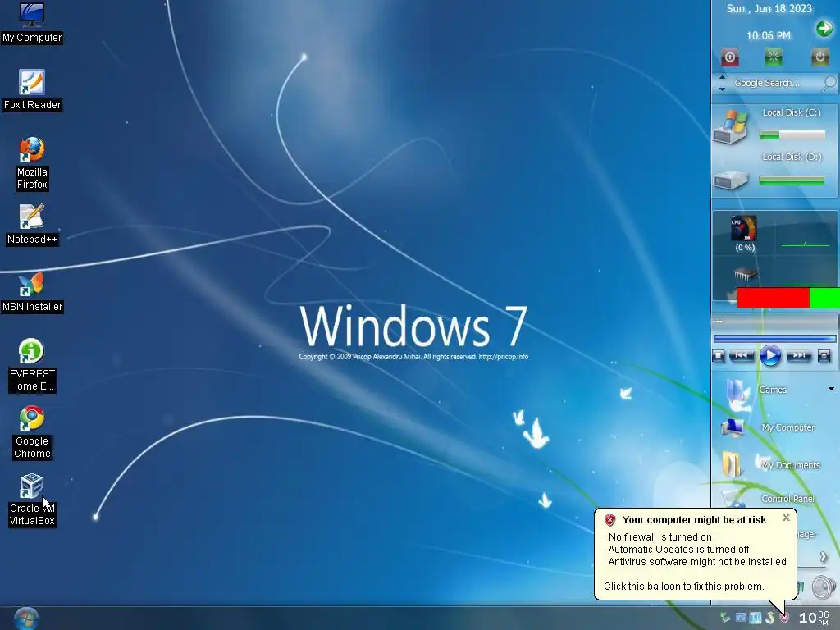Click the red security shield tray icon

tap(784, 619)
